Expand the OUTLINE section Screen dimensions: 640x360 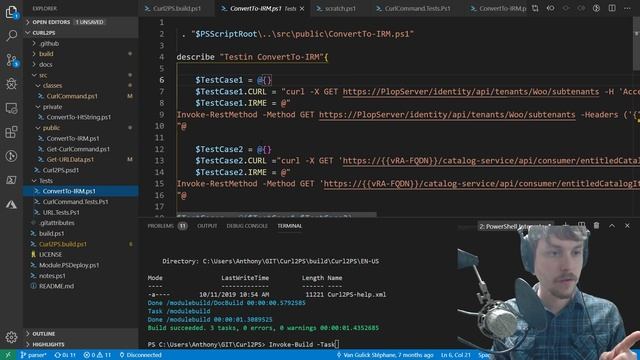81,334
